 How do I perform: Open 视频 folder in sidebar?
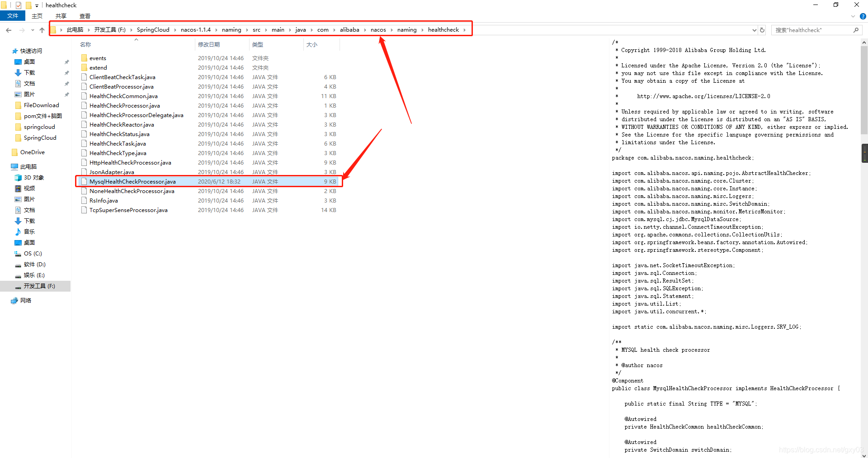pyautogui.click(x=29, y=189)
